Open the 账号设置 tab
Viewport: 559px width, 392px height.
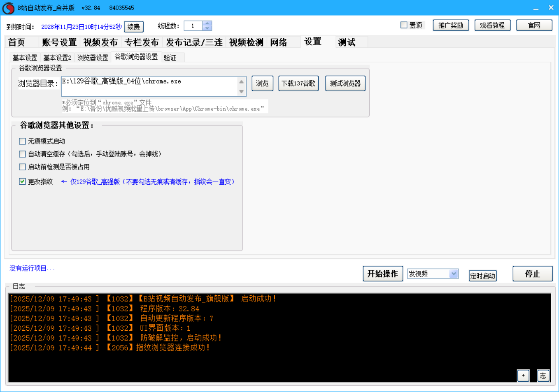tap(59, 42)
